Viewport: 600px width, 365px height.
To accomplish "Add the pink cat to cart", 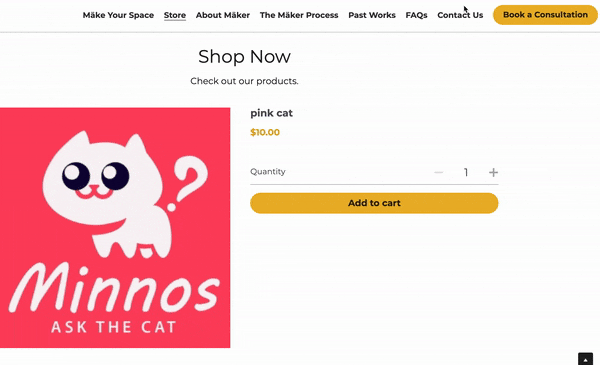I will 374,203.
